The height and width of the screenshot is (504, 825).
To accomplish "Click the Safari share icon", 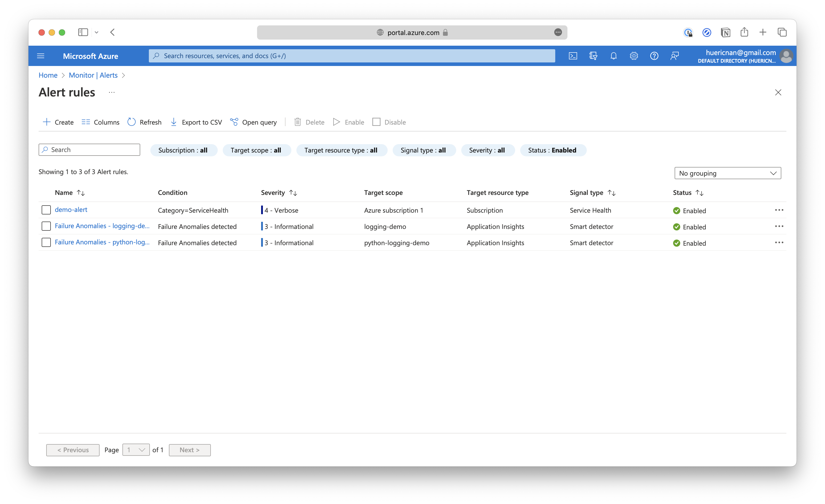I will pyautogui.click(x=744, y=32).
